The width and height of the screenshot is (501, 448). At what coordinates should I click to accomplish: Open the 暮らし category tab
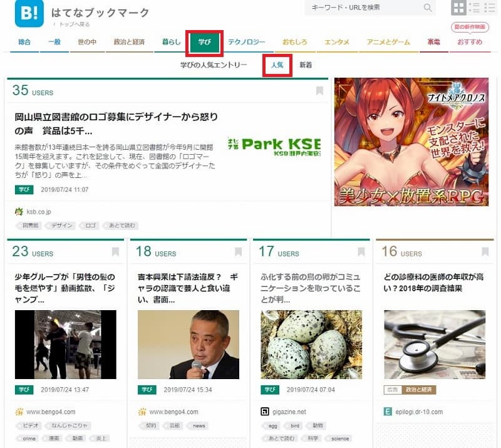tap(171, 42)
